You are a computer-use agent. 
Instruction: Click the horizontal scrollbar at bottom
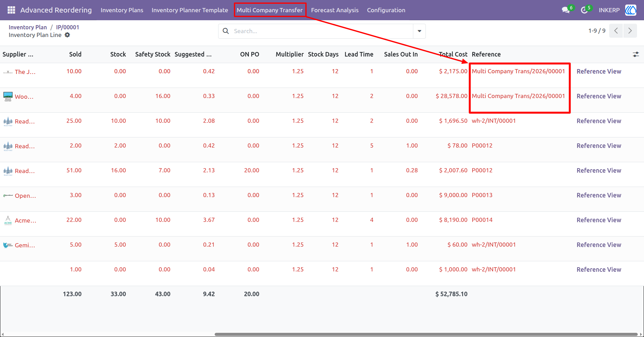(x=426, y=334)
